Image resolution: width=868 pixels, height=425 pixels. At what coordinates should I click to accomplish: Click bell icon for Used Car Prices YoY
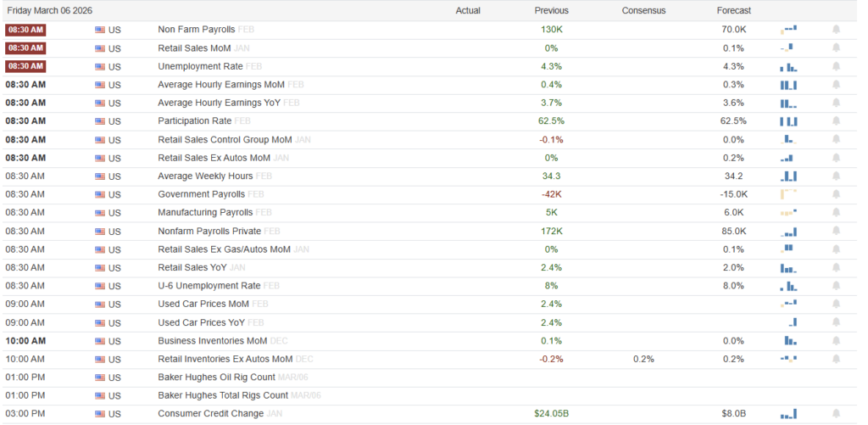coord(836,322)
